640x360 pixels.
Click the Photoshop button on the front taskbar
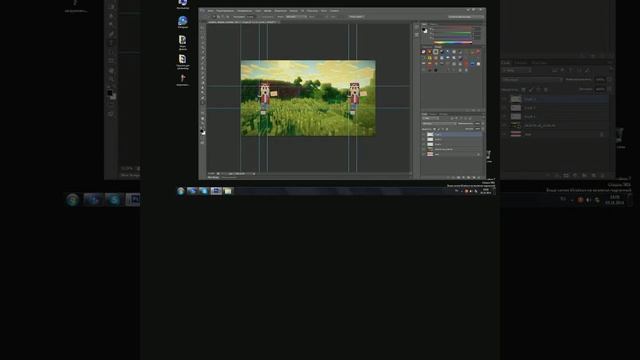click(216, 191)
